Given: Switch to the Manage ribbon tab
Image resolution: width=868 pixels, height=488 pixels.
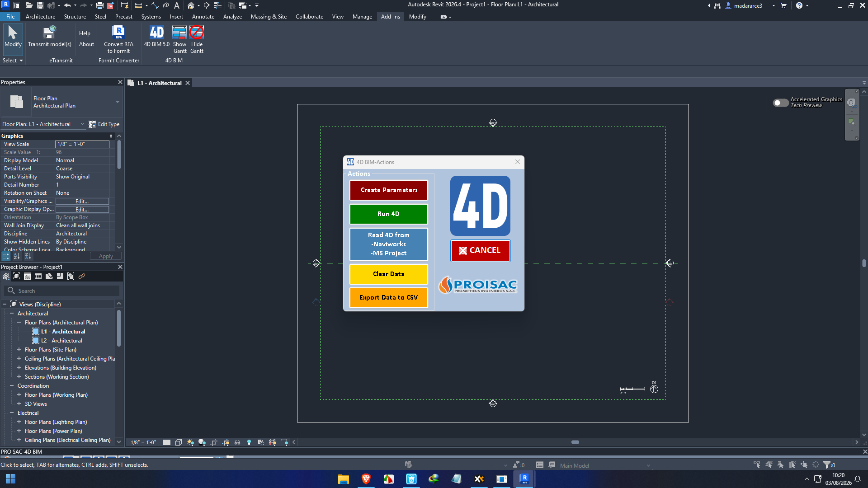Looking at the screenshot, I should point(362,17).
